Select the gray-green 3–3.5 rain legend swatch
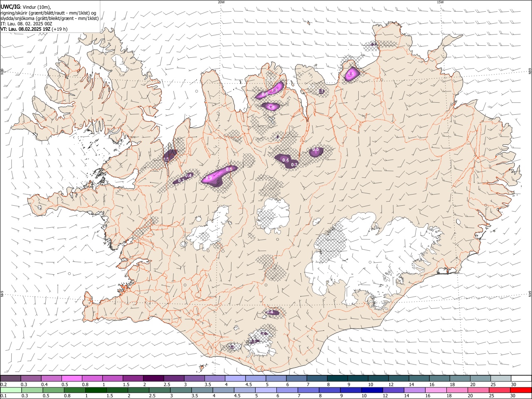This screenshot has height=399, width=532. pos(182,390)
